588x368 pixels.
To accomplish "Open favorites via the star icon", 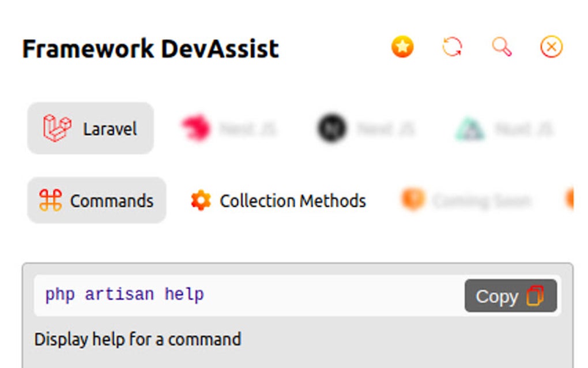I will [402, 47].
